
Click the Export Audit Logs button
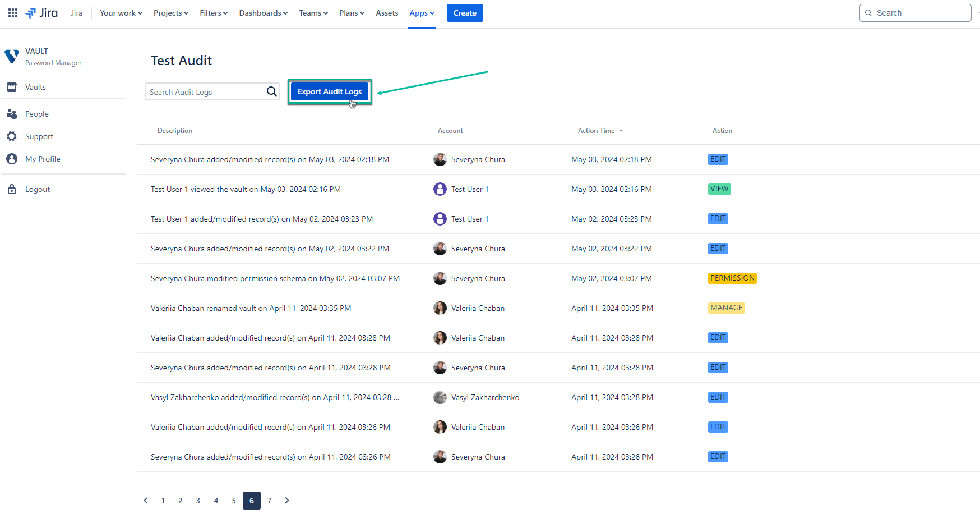pyautogui.click(x=329, y=91)
